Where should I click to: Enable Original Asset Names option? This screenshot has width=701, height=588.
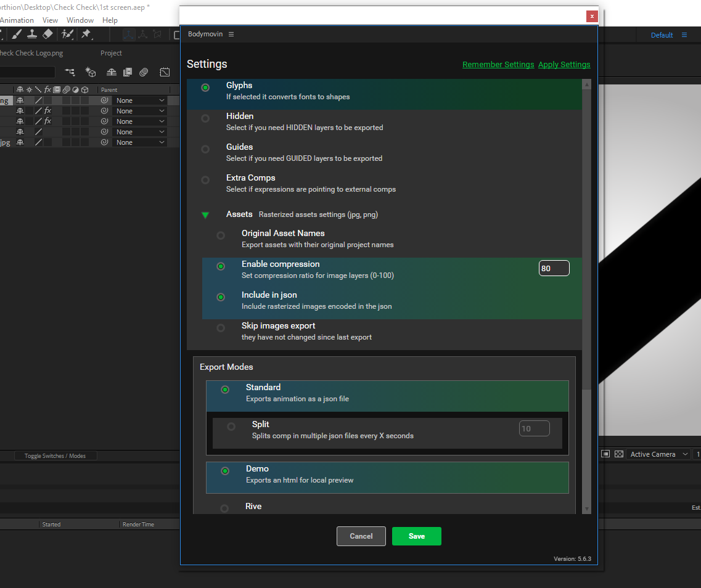pos(221,235)
